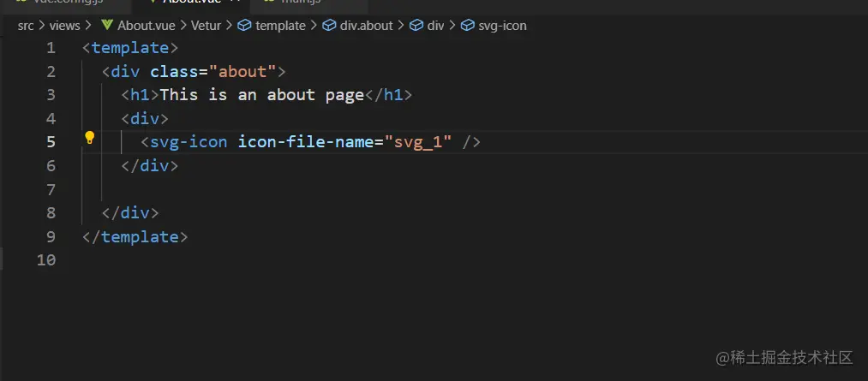
Task: Click the "This is an about page" text
Action: pos(262,94)
